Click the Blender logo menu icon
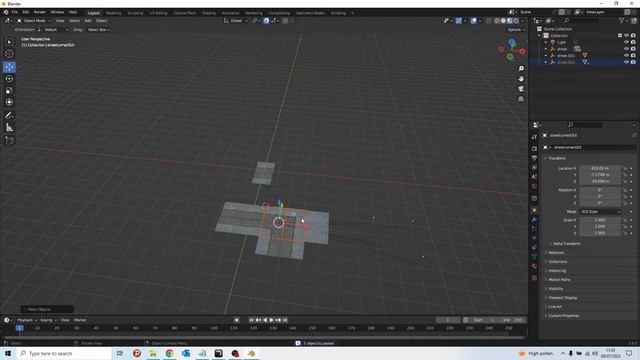 click(6, 13)
